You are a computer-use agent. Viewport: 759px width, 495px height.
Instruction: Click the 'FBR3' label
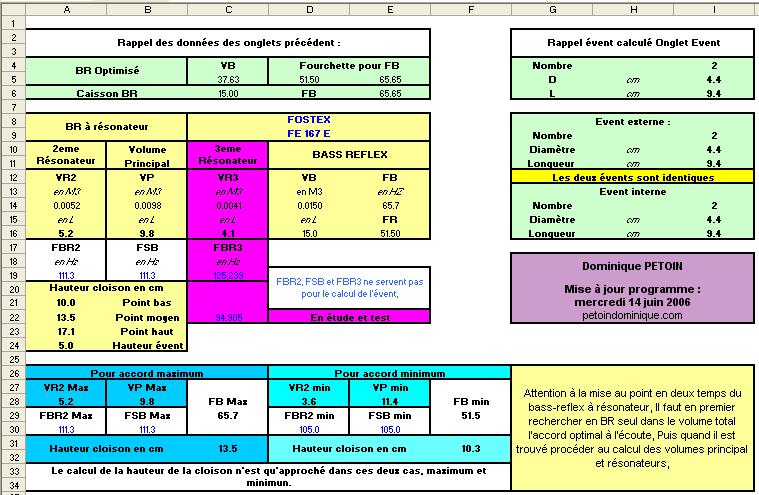click(x=228, y=248)
